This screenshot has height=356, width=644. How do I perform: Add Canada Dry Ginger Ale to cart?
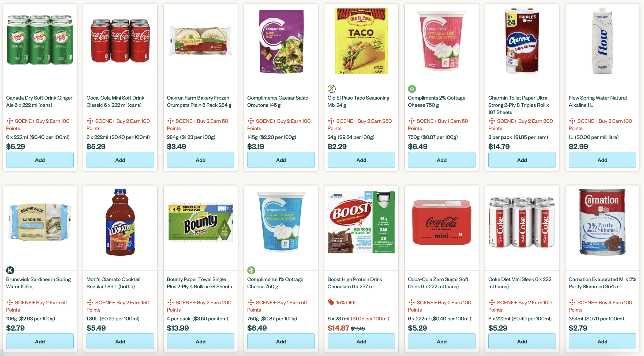point(40,160)
